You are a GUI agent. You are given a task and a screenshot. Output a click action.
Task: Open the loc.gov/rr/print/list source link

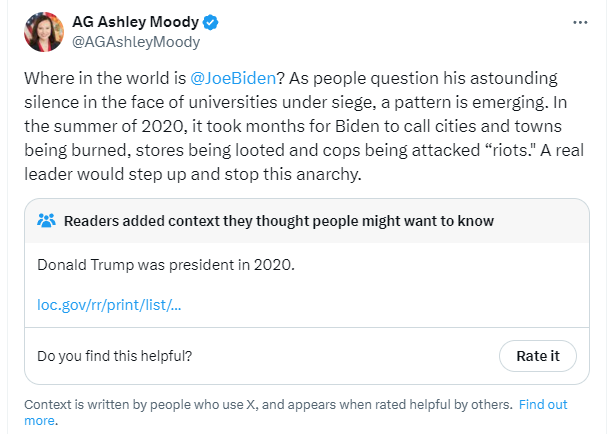[108, 304]
